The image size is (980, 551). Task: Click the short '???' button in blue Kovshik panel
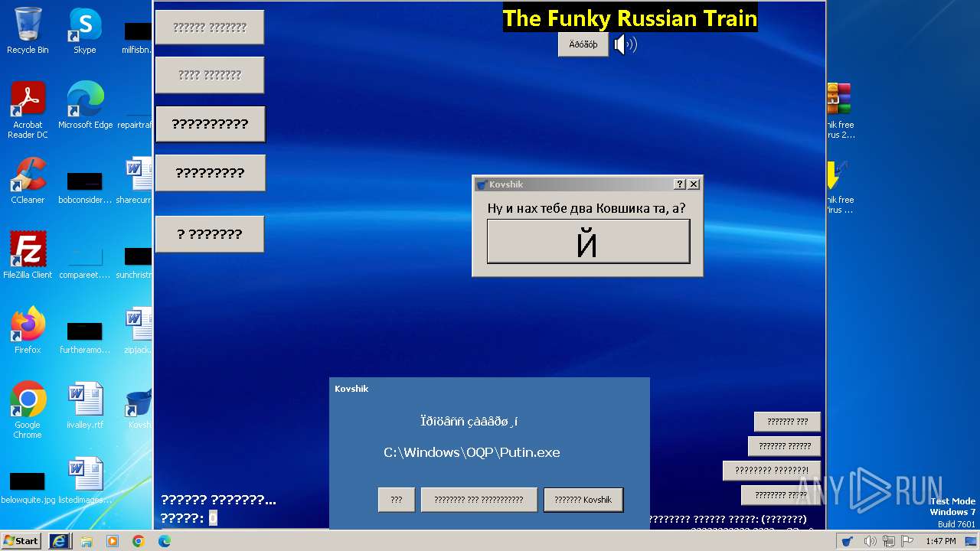coord(397,500)
